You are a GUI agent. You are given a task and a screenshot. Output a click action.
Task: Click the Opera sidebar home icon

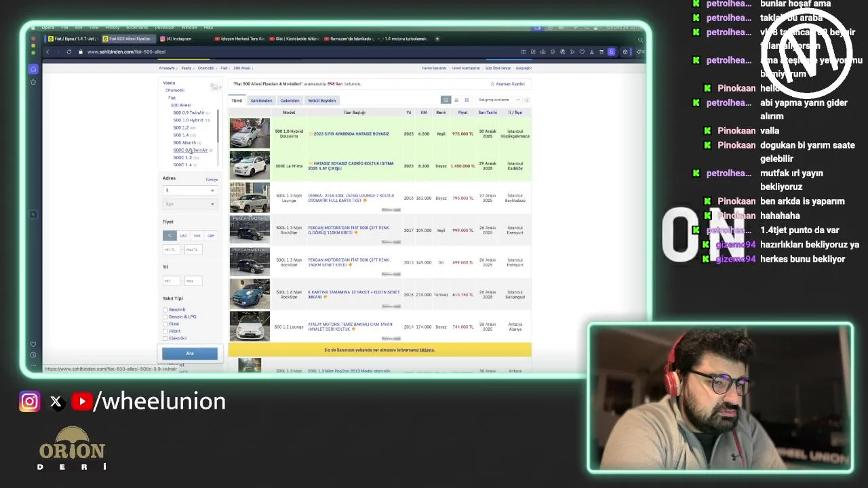(x=33, y=69)
